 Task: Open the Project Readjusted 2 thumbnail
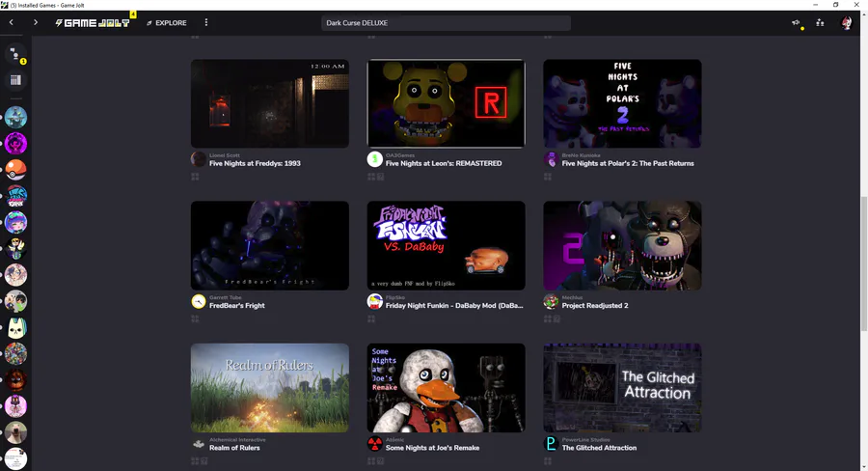[x=622, y=245]
